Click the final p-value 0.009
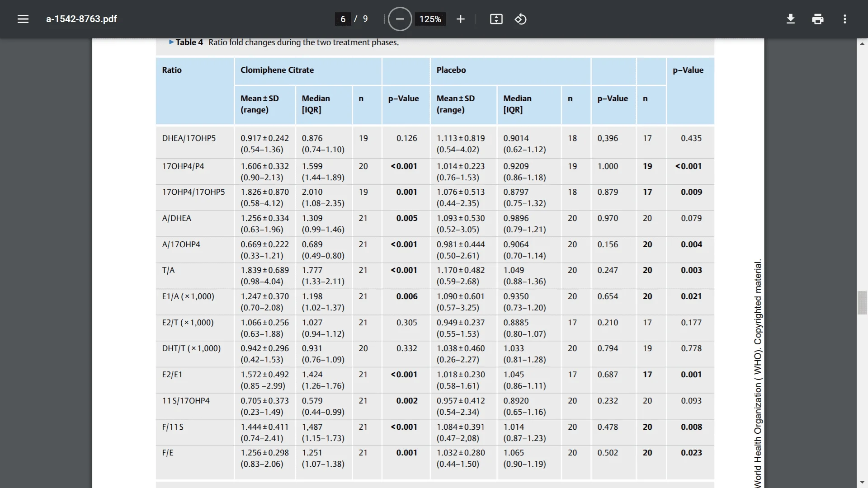868x488 pixels. point(691,192)
